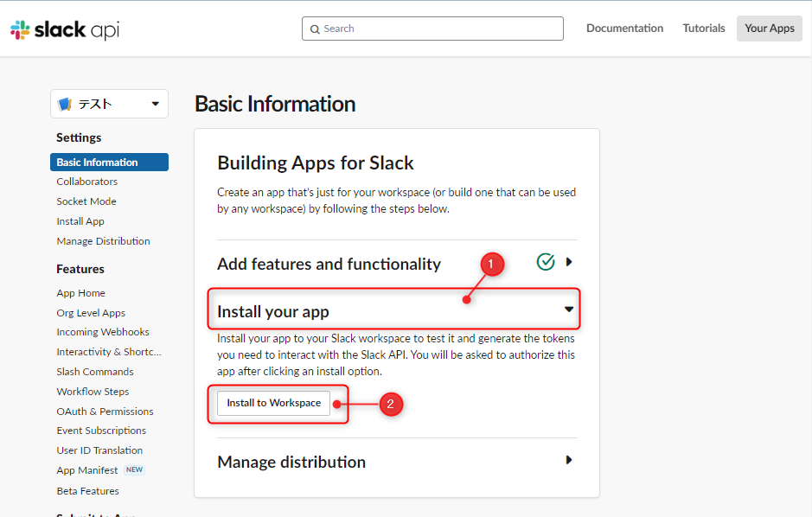Open Incoming Webhooks feature
Viewport: 812px width, 517px height.
[102, 331]
